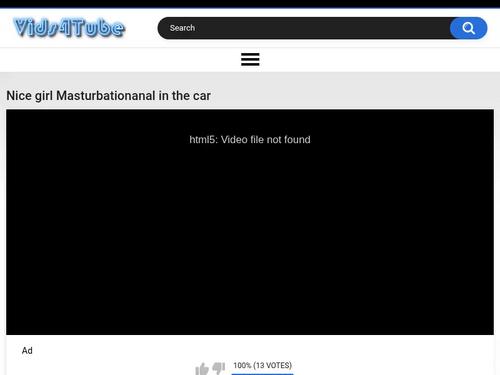The width and height of the screenshot is (500, 375).
Task: Click the 'html5: Video file not found' message
Action: [250, 139]
